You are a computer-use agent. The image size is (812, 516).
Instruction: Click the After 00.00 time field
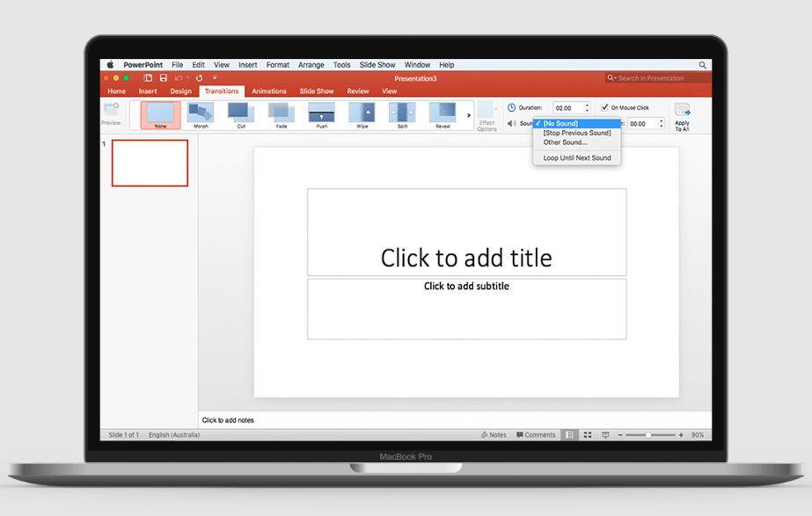[642, 123]
